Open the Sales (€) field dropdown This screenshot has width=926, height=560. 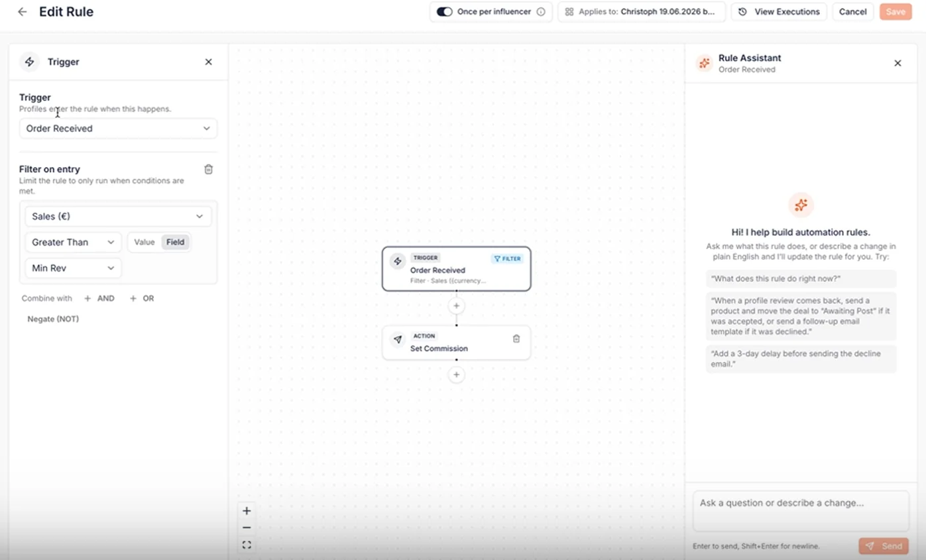118,216
